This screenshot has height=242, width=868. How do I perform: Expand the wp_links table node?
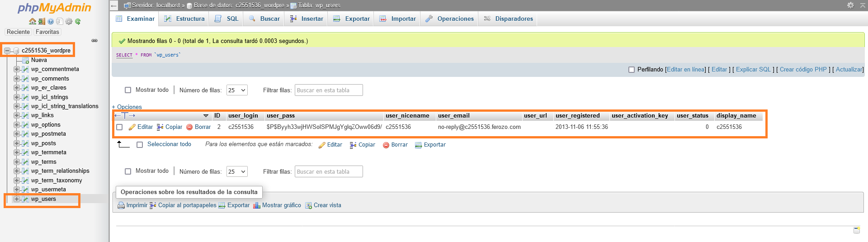coord(16,115)
